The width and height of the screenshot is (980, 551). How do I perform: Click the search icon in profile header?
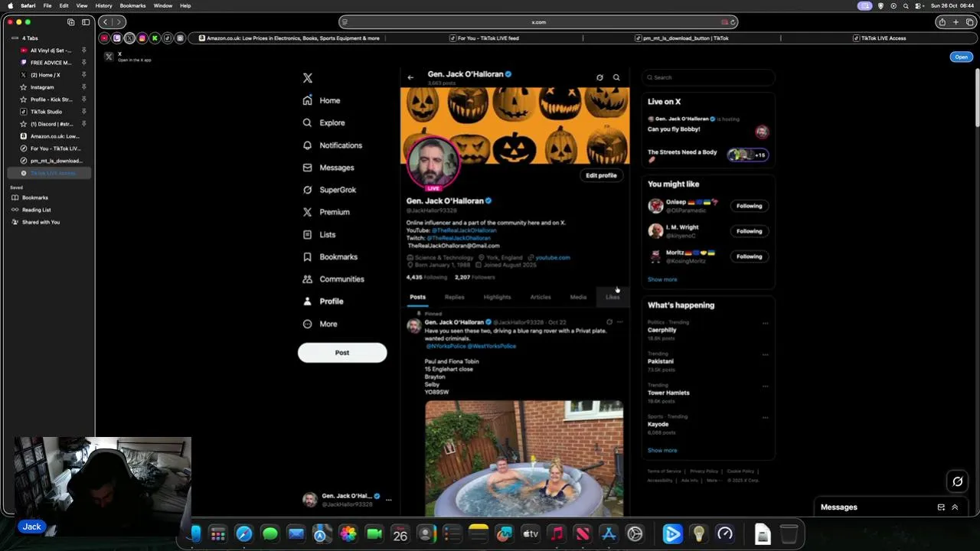(x=616, y=77)
